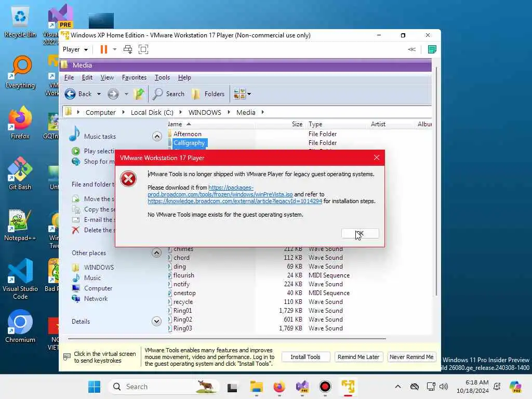Sort the file list by the Size column
532x399 pixels.
click(297, 124)
